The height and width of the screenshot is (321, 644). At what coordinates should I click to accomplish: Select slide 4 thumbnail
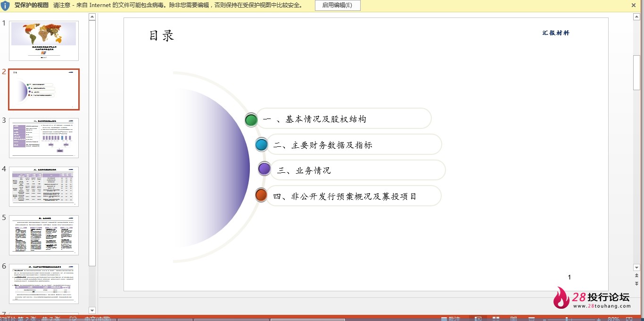[44, 186]
